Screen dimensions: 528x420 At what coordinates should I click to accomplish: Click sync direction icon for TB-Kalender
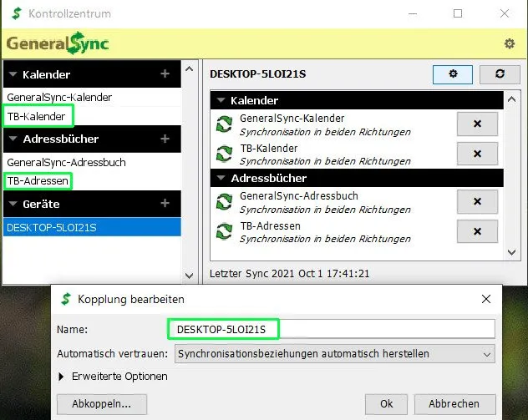tap(224, 154)
